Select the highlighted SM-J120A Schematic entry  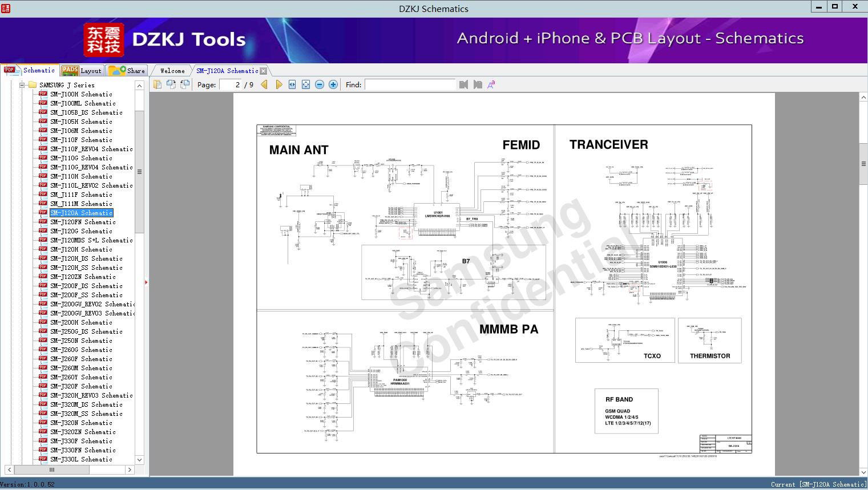(x=81, y=213)
